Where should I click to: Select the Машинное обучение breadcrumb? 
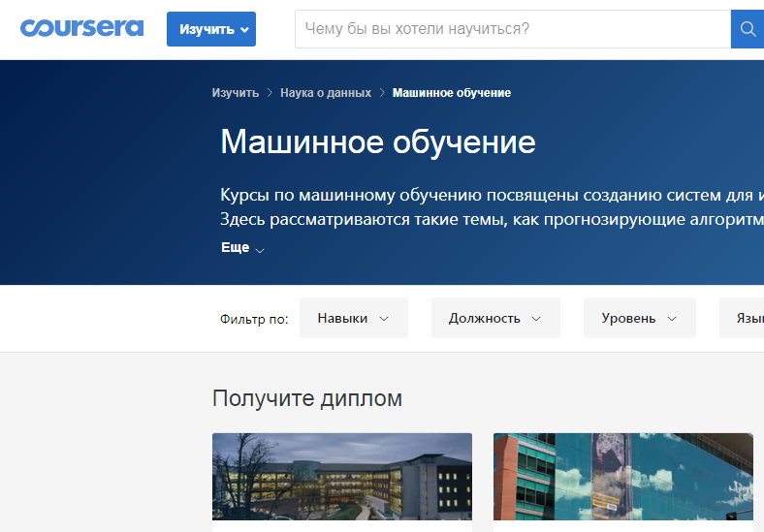(452, 93)
